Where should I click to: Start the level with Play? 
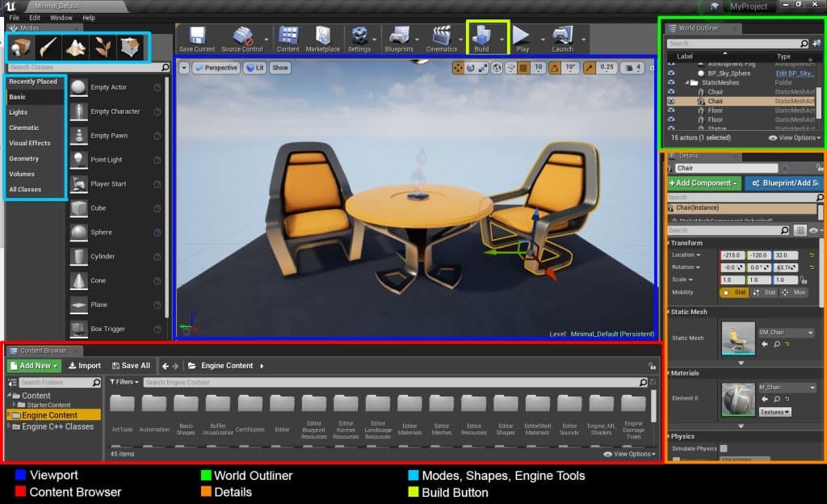tap(523, 40)
